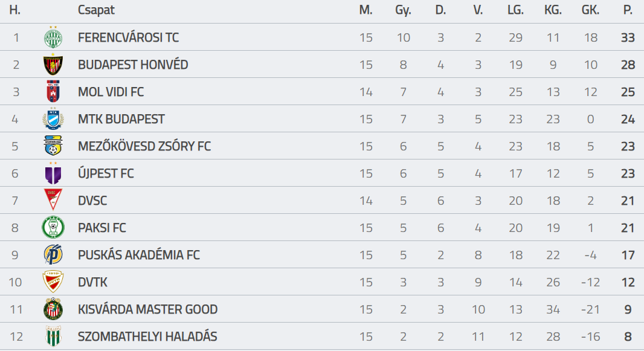644x351 pixels.
Task: Click the Gy. wins column header
Action: tap(403, 10)
